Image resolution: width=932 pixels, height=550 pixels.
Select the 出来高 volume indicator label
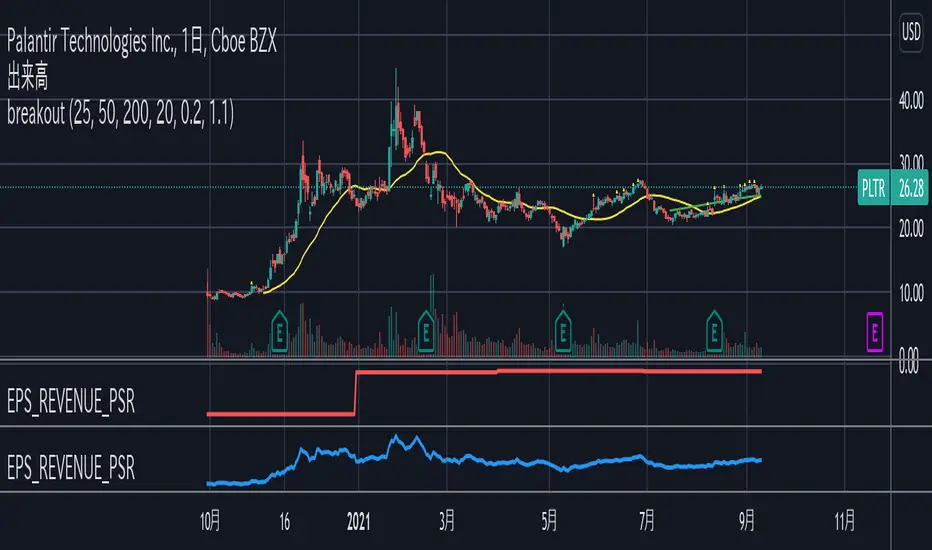[27, 77]
